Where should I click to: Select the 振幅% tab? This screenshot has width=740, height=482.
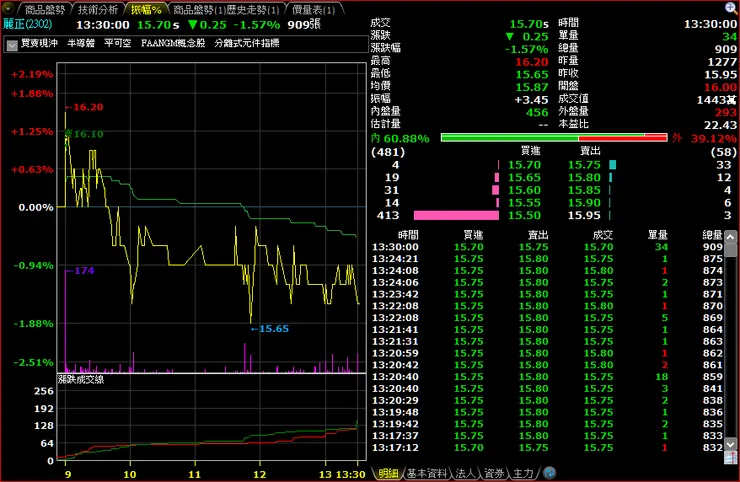pos(146,9)
